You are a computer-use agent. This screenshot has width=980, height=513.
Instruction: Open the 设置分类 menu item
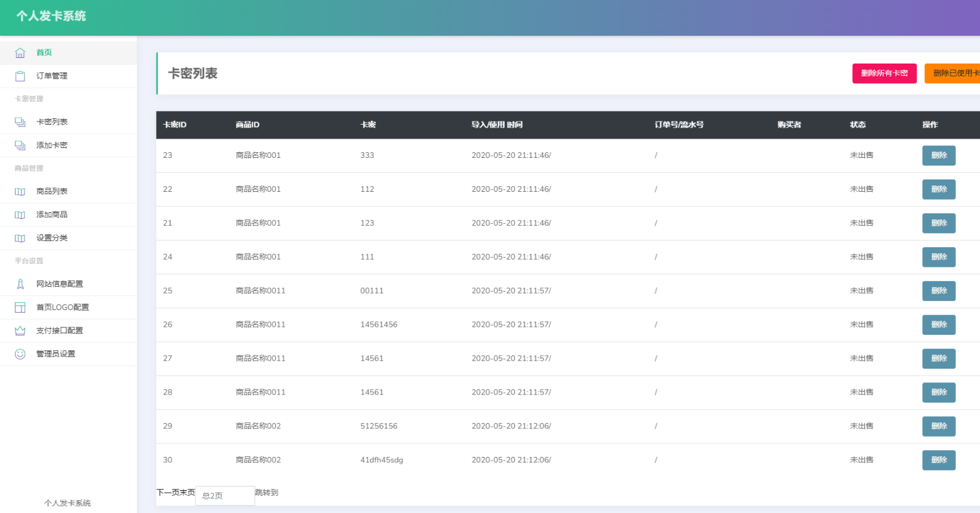point(52,238)
